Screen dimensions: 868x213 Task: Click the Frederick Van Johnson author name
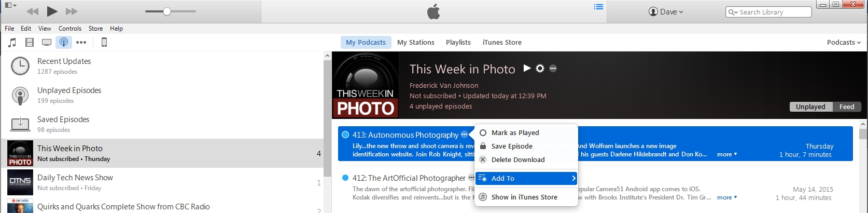444,85
